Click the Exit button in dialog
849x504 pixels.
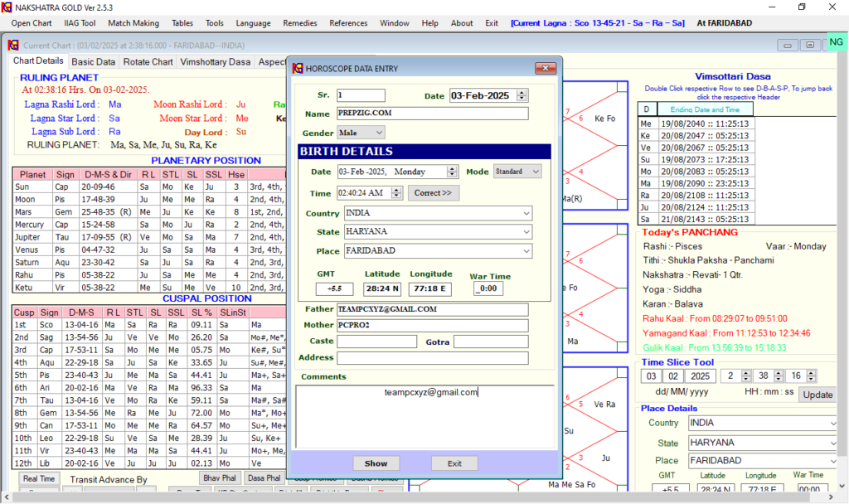(x=454, y=463)
